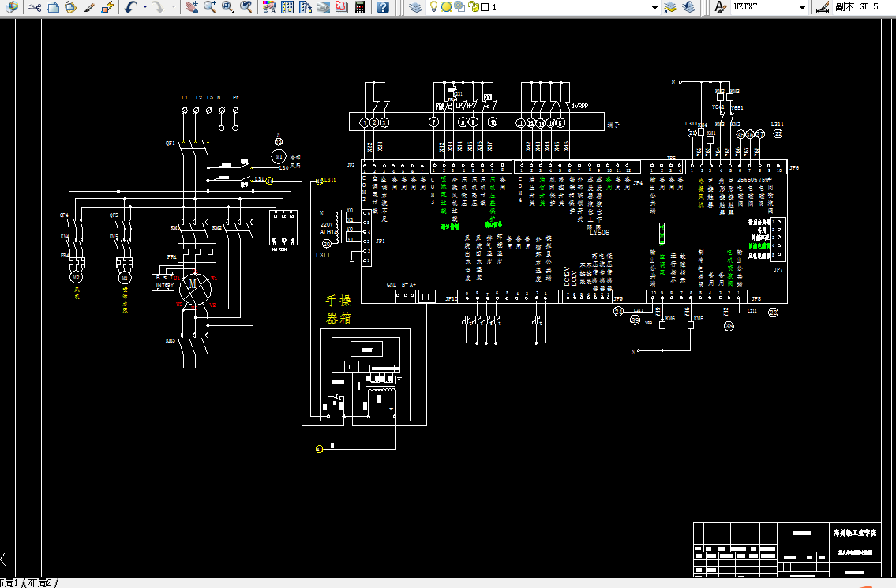
Task: Click the Copy icon in the toolbar
Action: tap(53, 7)
